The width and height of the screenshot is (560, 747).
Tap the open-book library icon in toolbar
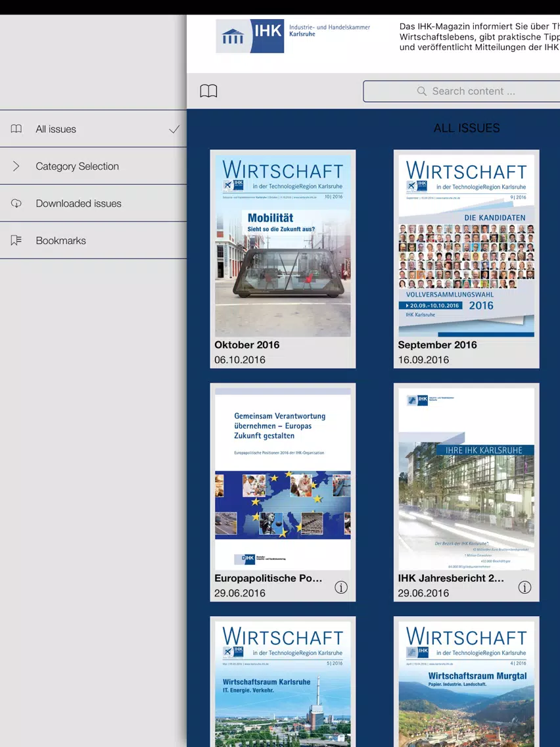click(208, 91)
